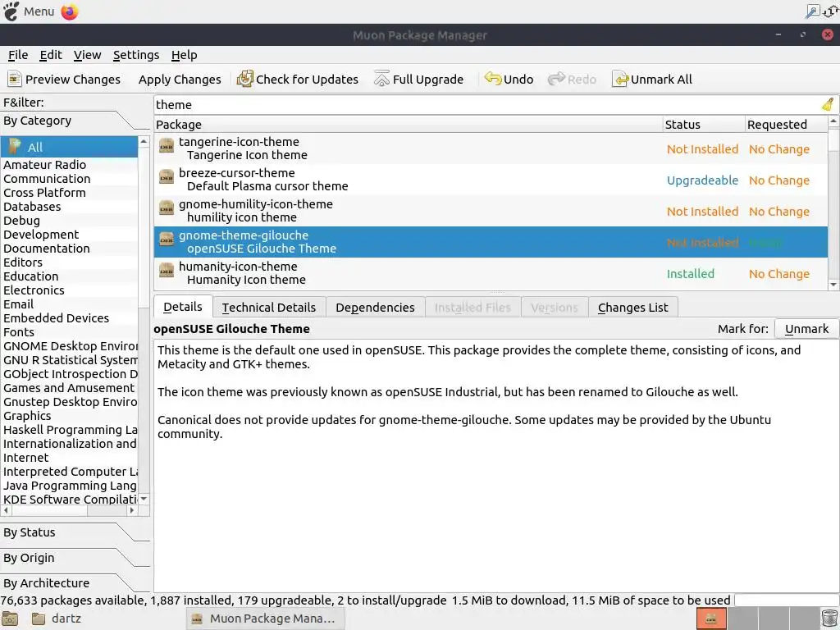Select the Amateur Radio category

click(69, 164)
